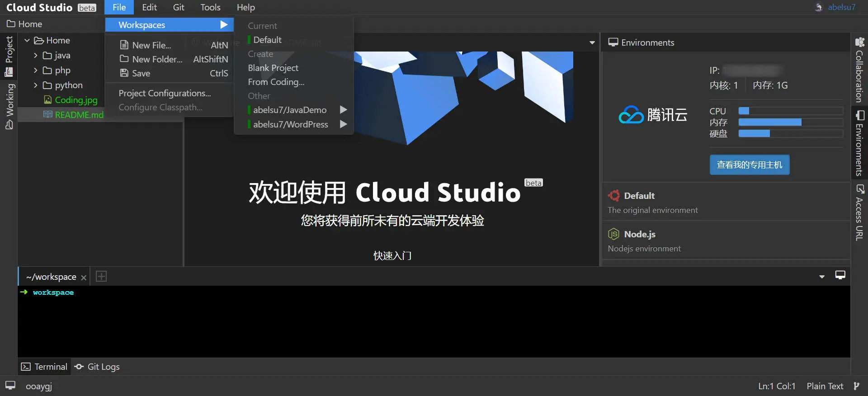
Task: Select the Default current workspace
Action: [267, 40]
